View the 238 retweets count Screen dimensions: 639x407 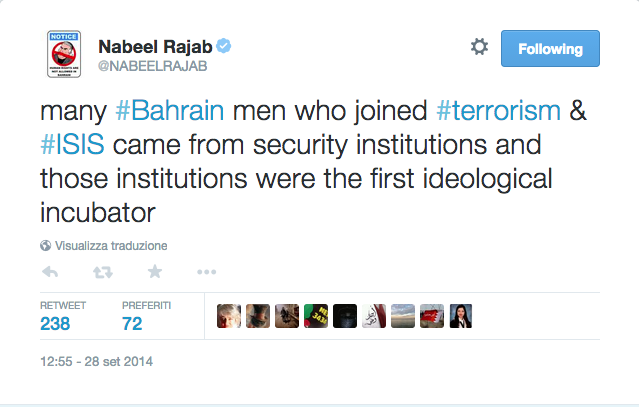point(56,323)
